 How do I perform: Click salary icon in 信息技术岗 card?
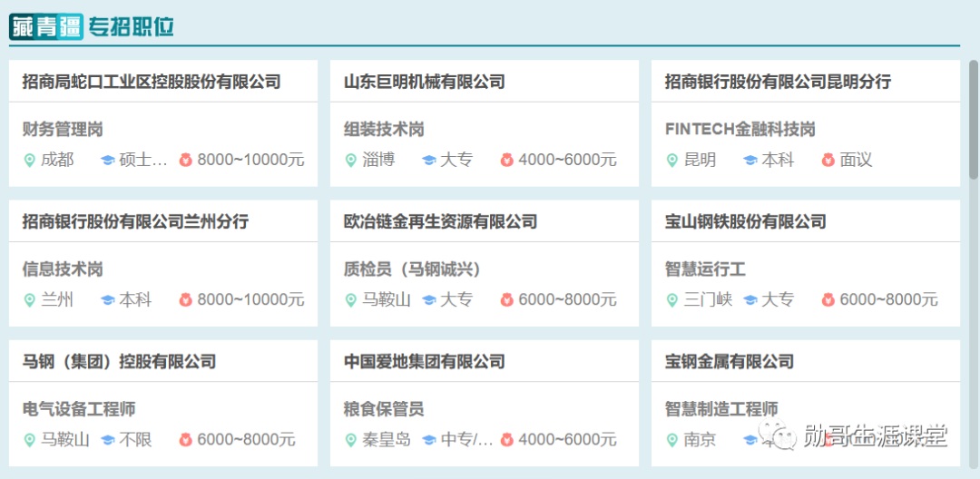185,300
